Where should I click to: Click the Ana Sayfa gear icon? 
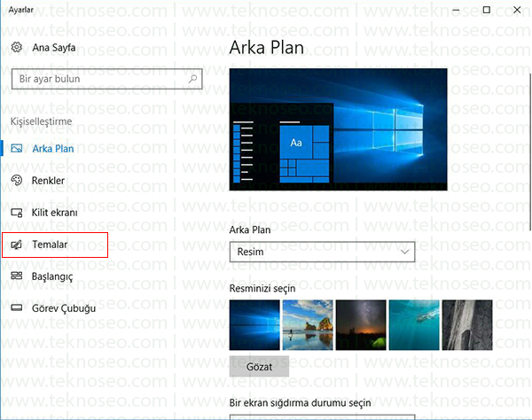point(17,47)
